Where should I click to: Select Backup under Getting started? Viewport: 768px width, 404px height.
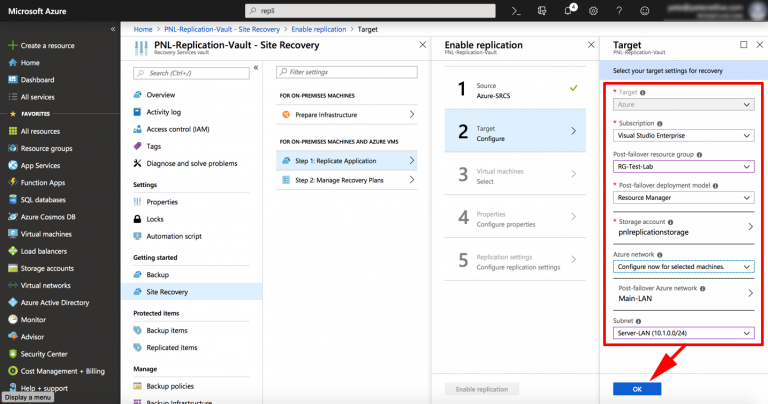click(157, 275)
